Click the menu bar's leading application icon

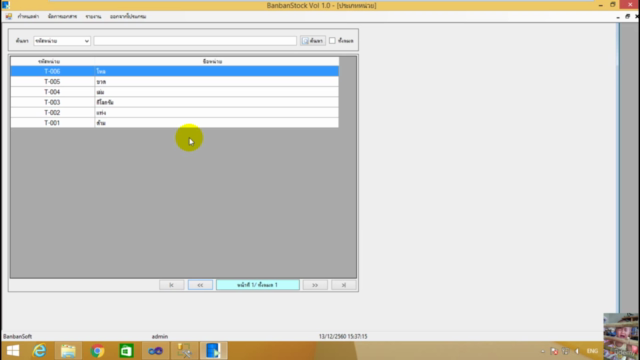coord(9,16)
